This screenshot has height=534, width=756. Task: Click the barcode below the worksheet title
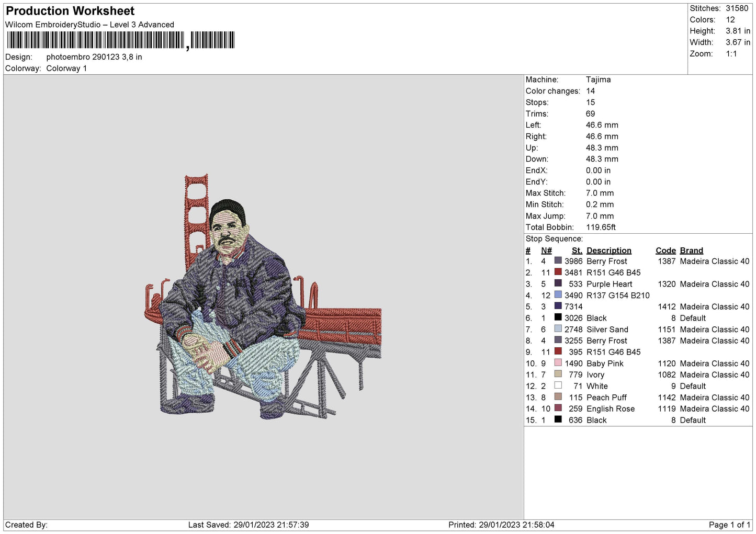click(x=121, y=40)
